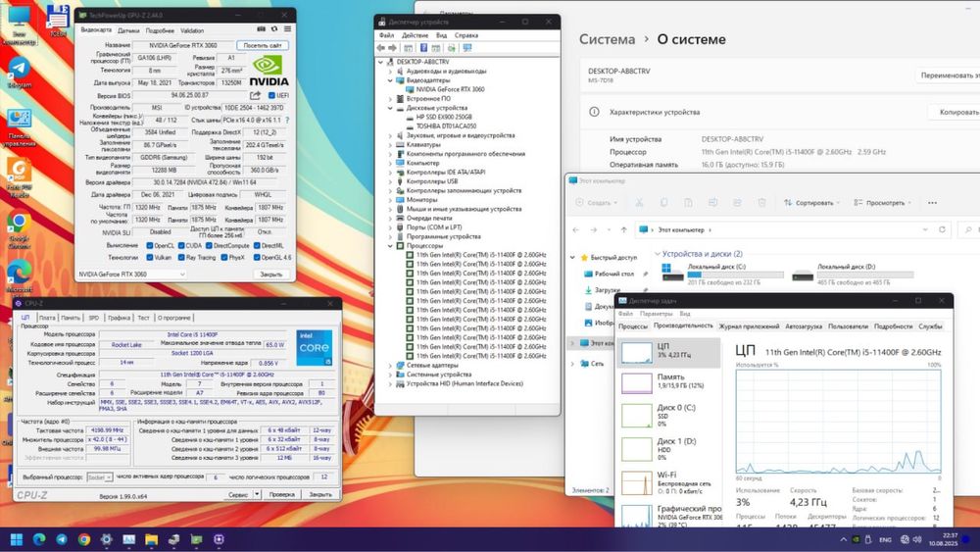Click the NVIDIA logo in GPU-Z
Image resolution: width=980 pixels, height=552 pixels.
pos(269,70)
